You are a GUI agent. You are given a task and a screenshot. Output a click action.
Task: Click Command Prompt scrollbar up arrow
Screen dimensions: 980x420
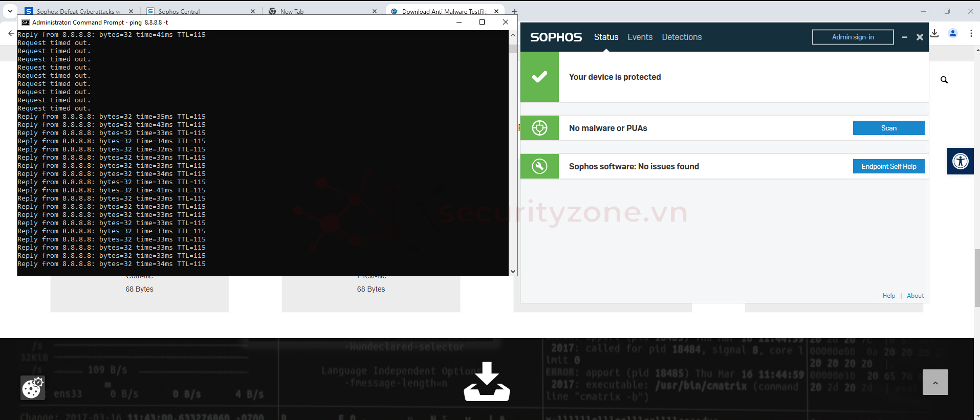coord(513,35)
